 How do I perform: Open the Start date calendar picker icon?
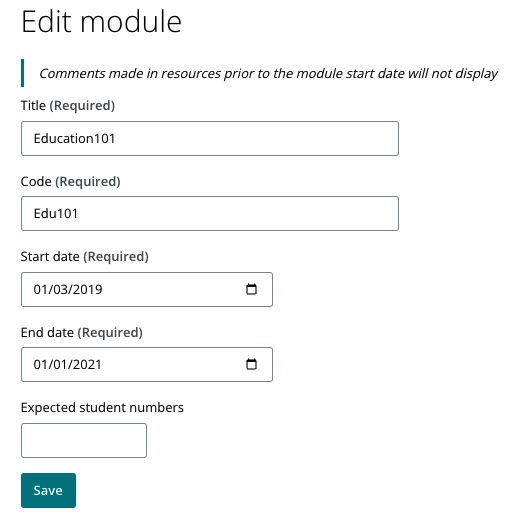click(x=251, y=289)
